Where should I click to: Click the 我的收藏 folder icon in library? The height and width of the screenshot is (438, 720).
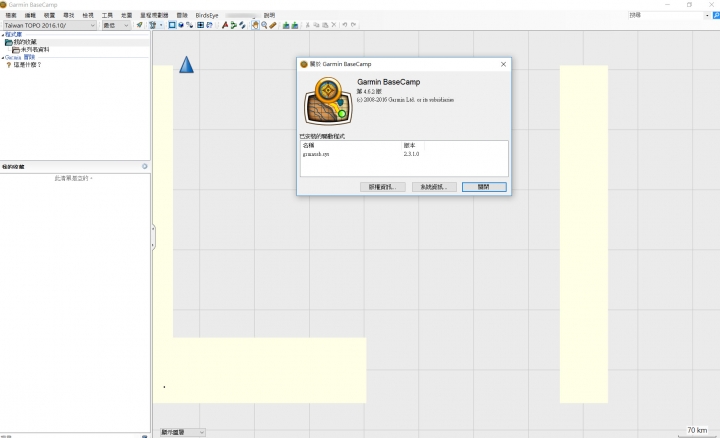pos(8,42)
